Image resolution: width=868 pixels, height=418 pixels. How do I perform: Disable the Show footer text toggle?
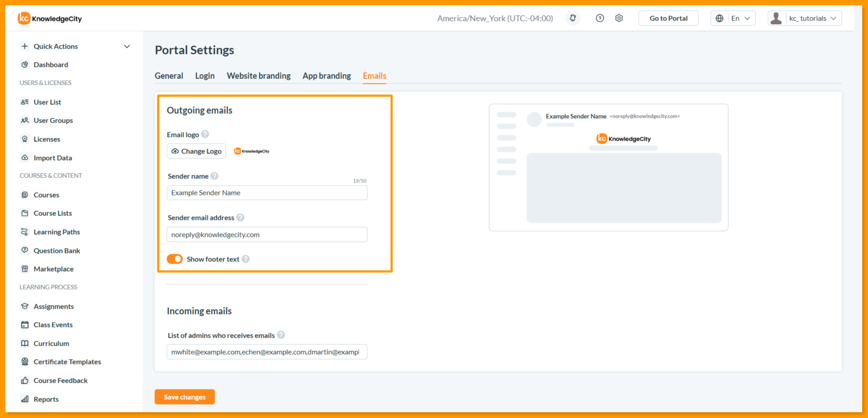click(174, 259)
